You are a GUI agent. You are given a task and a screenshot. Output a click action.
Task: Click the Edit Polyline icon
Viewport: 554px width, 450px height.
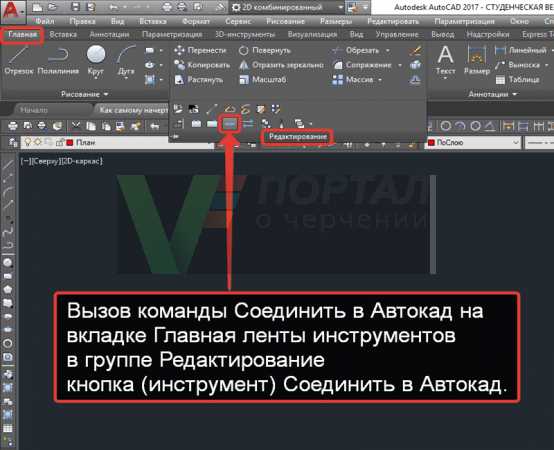click(230, 109)
